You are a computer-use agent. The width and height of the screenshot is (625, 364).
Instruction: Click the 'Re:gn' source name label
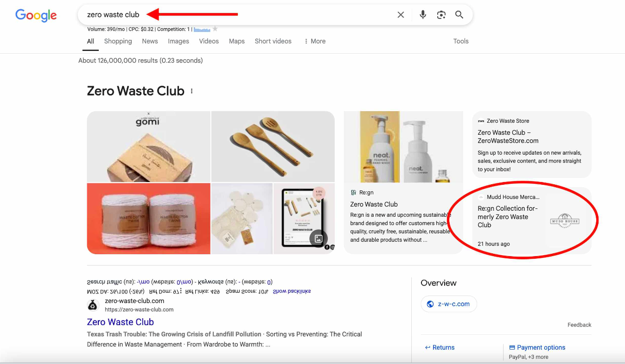click(x=366, y=192)
